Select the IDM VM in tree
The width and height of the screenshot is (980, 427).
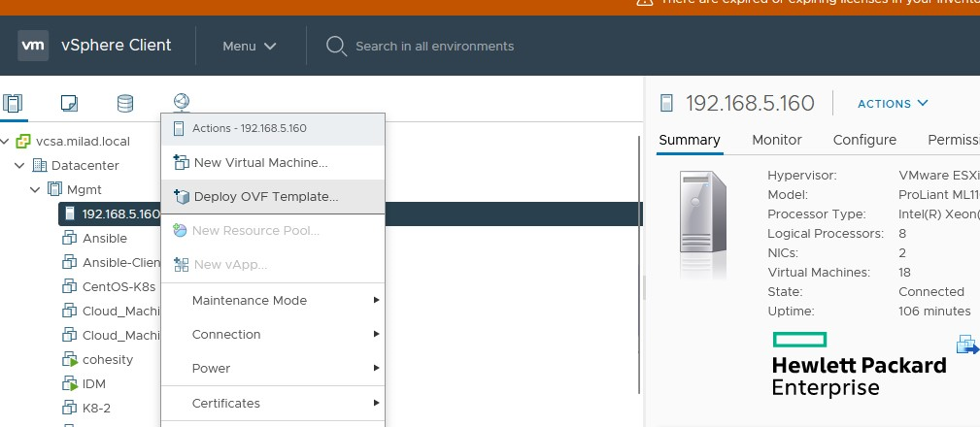pos(94,384)
